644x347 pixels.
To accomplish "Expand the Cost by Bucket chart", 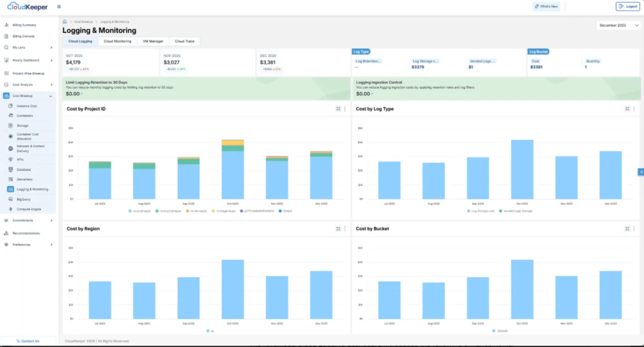I will 627,228.
